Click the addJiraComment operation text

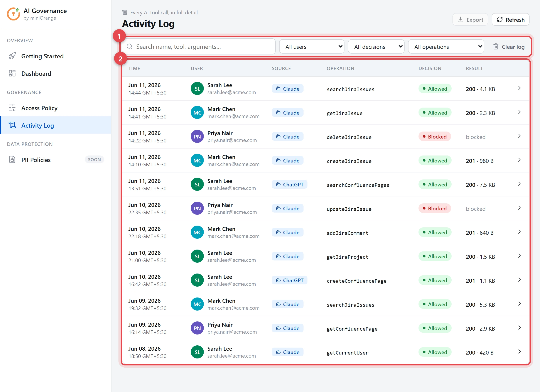[347, 233]
